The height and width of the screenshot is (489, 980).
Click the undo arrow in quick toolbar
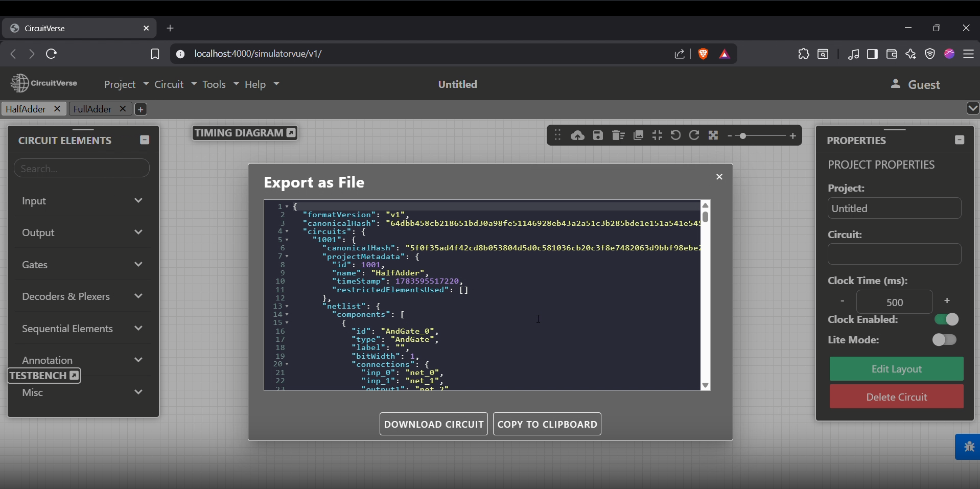coord(676,135)
